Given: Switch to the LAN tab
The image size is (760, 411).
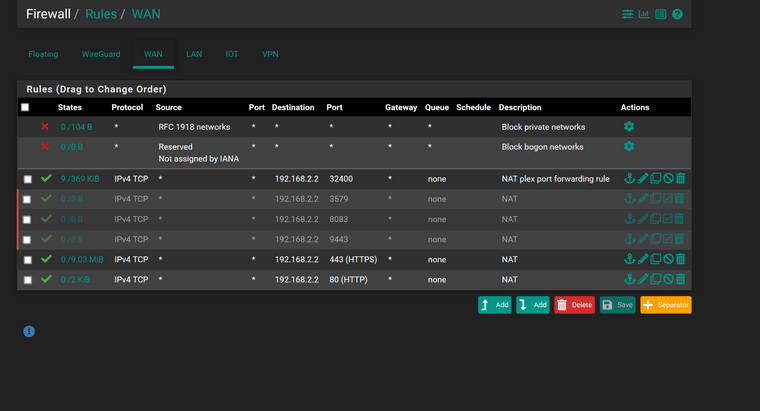Looking at the screenshot, I should coord(194,54).
